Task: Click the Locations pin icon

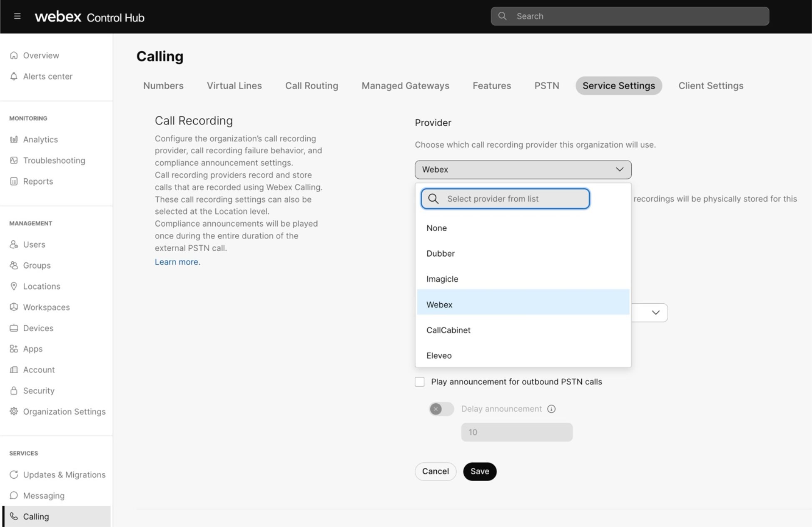Action: (14, 286)
